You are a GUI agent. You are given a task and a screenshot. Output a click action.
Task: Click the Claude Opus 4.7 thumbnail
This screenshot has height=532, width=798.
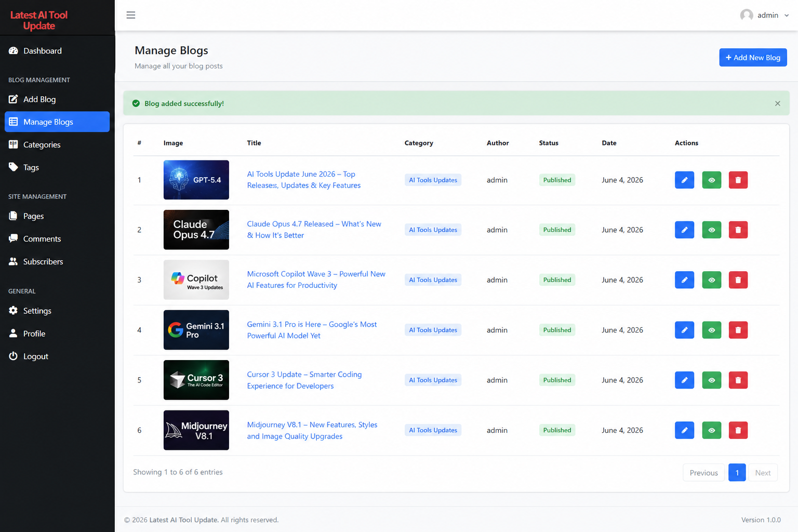196,230
